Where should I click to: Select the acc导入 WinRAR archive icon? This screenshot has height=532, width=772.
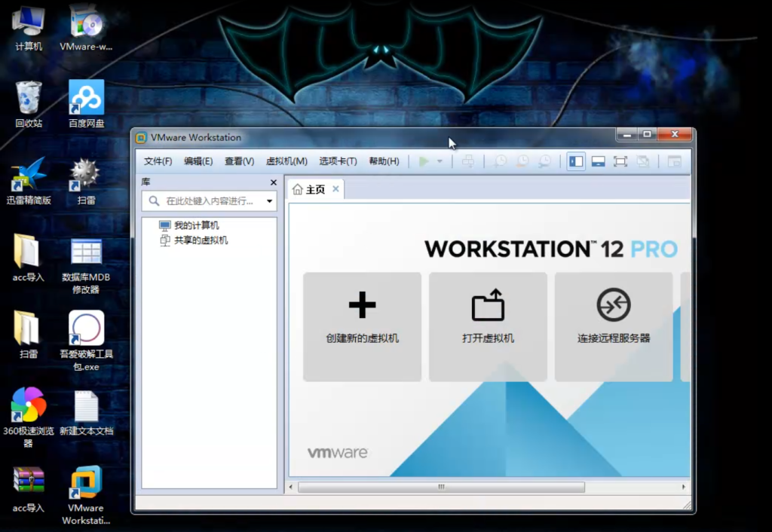pyautogui.click(x=28, y=489)
